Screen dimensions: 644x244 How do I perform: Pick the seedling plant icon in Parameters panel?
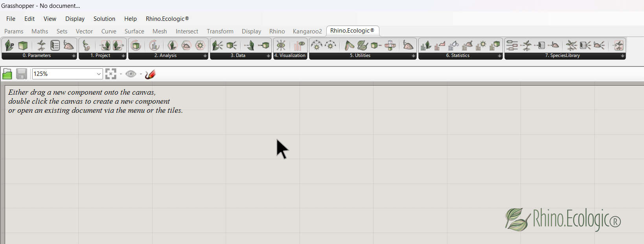[41, 46]
